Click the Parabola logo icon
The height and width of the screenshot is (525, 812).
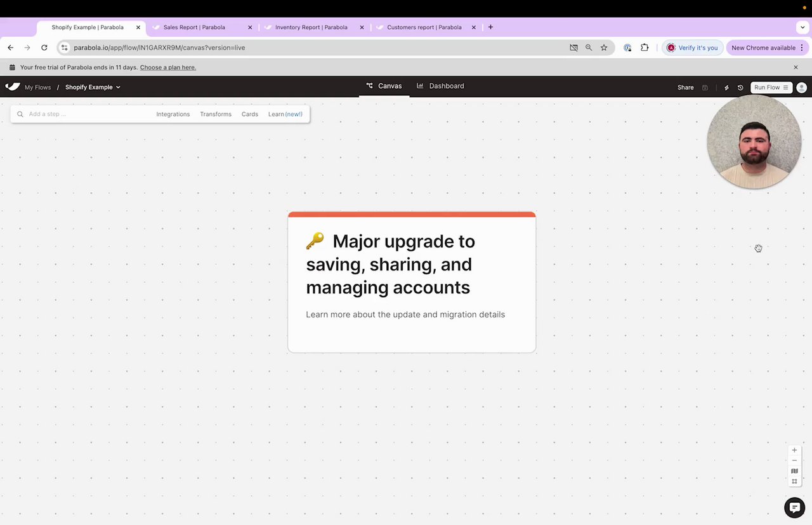point(13,87)
